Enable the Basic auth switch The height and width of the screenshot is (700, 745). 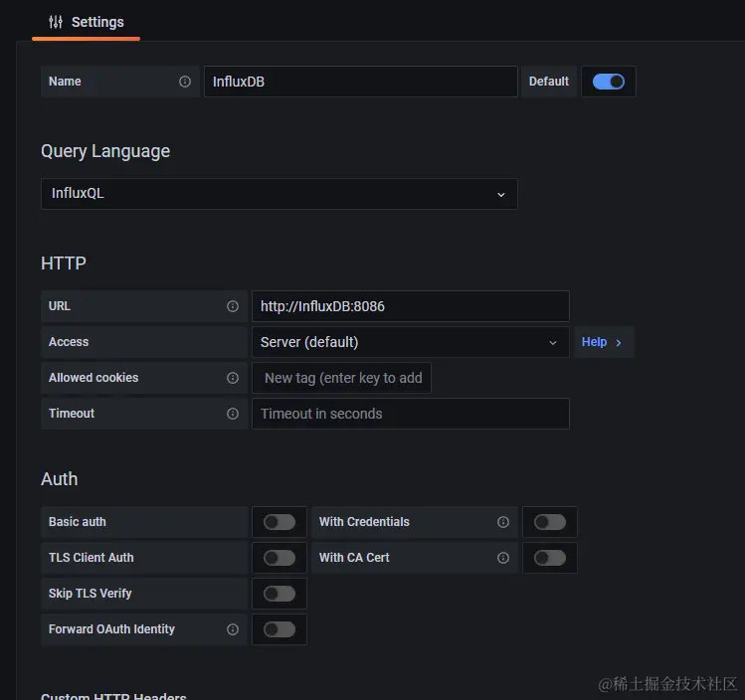point(279,522)
